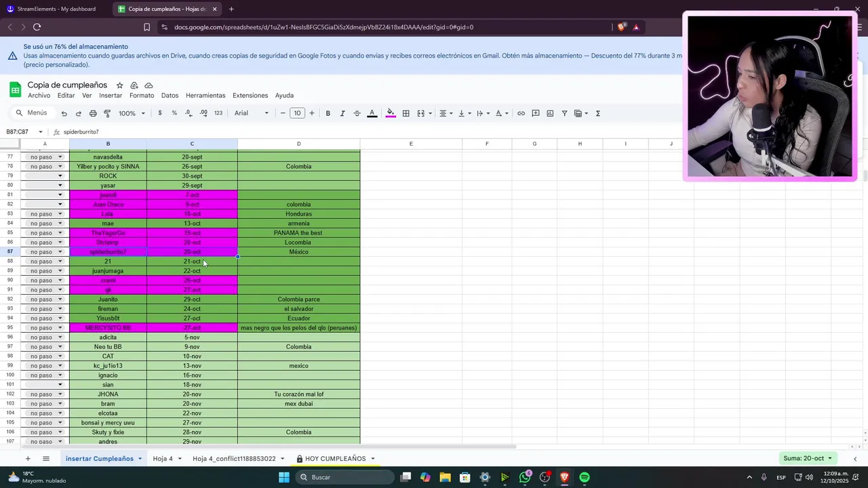The image size is (868, 488).
Task: Open the Google Sheets home icon
Action: pos(15,89)
